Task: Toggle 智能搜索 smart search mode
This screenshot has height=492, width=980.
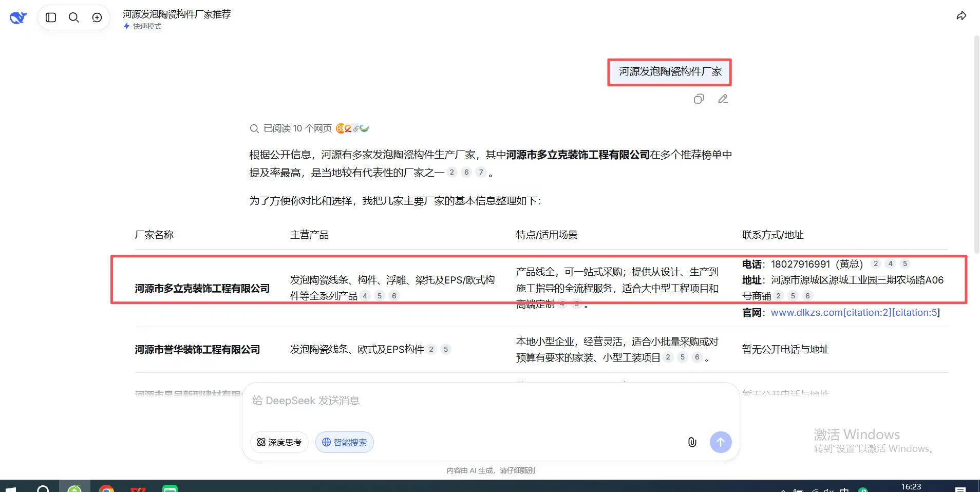Action: point(345,442)
